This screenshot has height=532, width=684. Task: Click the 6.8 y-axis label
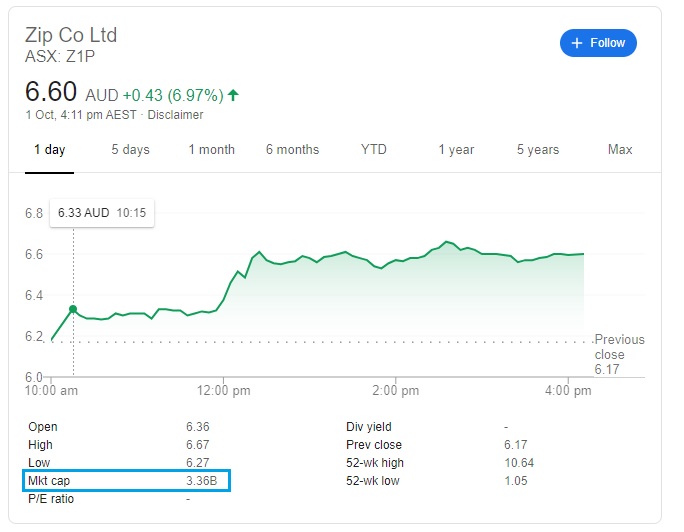click(34, 213)
